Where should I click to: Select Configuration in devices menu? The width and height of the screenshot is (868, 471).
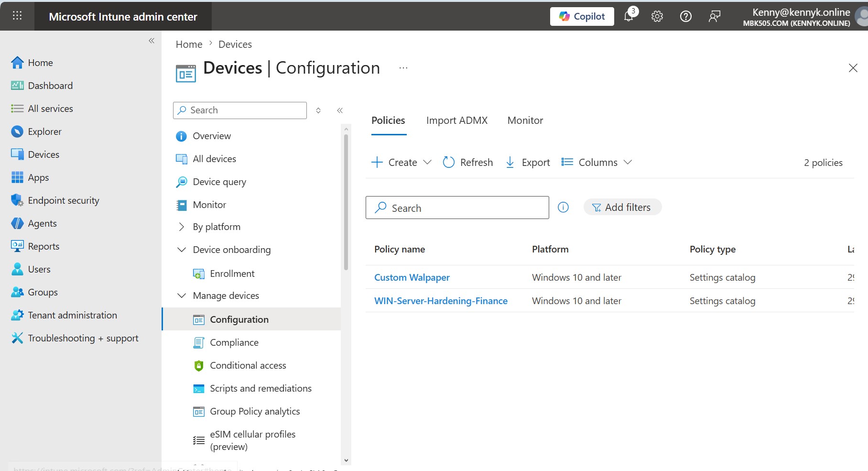pyautogui.click(x=251, y=319)
